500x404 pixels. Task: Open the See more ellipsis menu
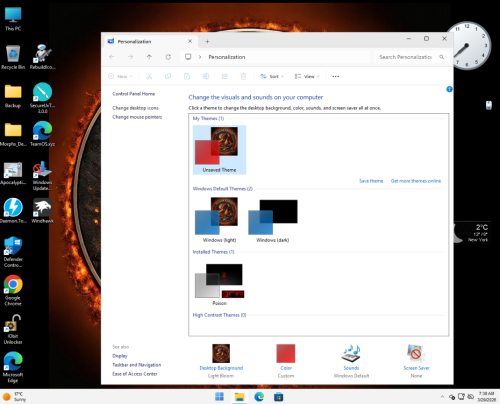click(x=336, y=76)
